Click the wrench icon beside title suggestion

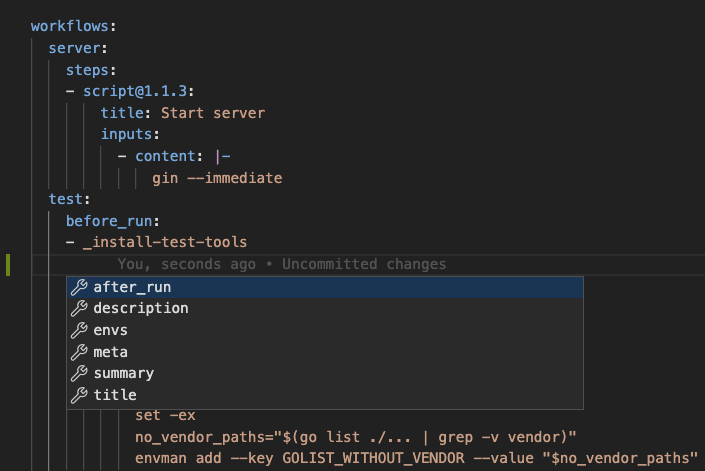(78, 395)
